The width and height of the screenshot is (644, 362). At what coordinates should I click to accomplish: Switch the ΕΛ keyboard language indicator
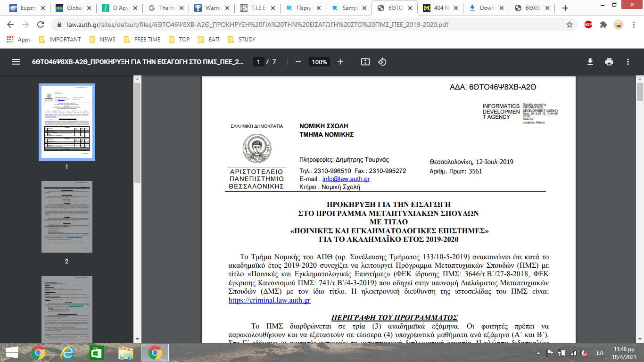(600, 353)
